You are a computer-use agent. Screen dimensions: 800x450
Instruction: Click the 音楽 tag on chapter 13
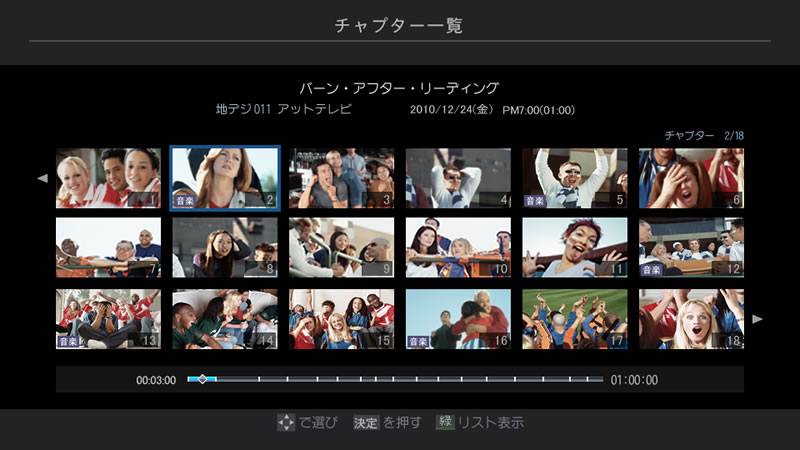(69, 341)
